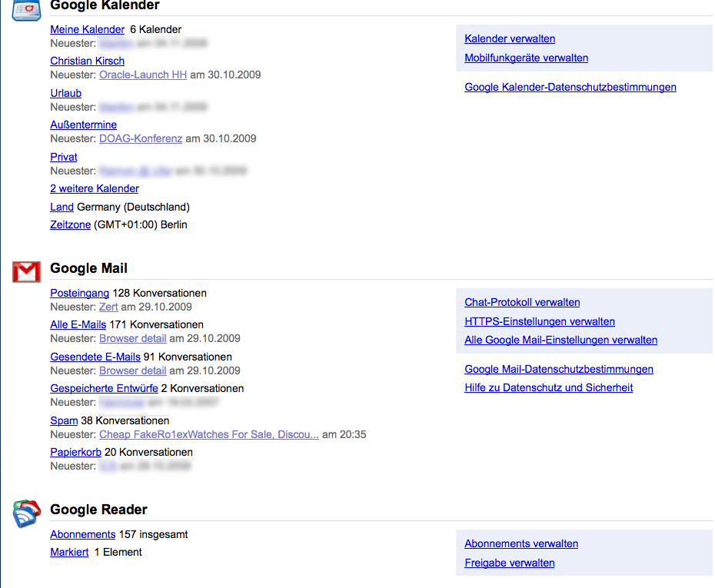Image resolution: width=715 pixels, height=588 pixels.
Task: Click the '171 Konversationen' text
Action: click(156, 324)
